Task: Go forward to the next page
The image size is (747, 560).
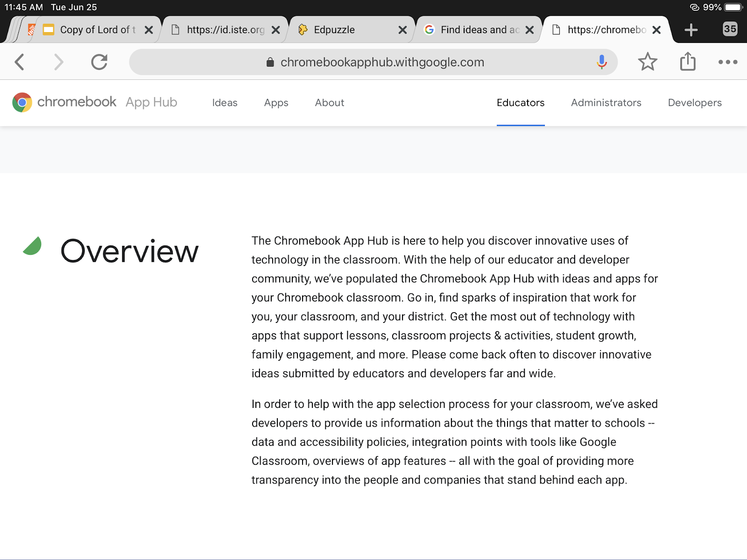Action: (x=58, y=62)
